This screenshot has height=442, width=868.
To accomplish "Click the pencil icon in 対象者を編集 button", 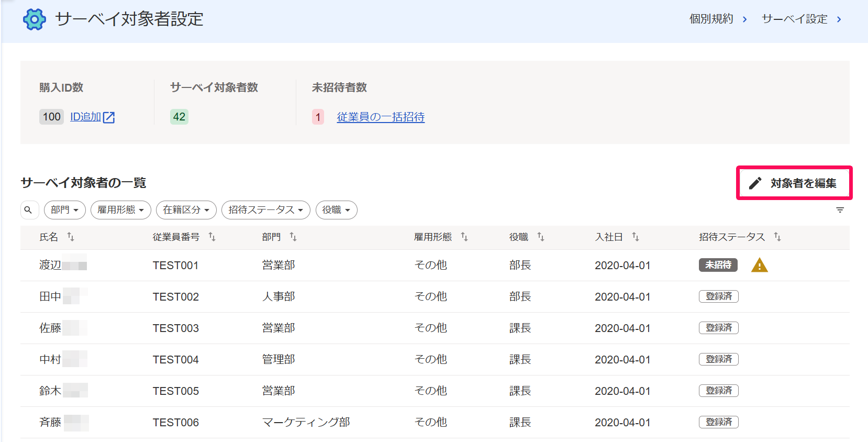I will point(755,183).
